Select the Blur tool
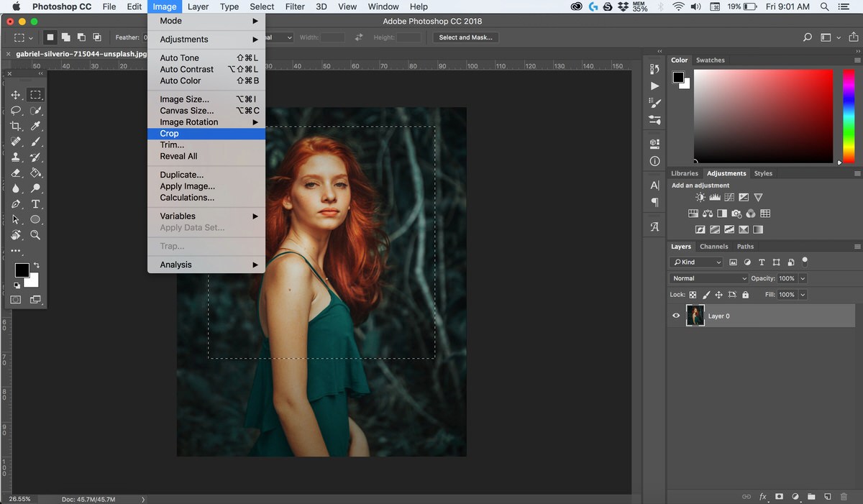Screen dimensions: 863x504 15,188
